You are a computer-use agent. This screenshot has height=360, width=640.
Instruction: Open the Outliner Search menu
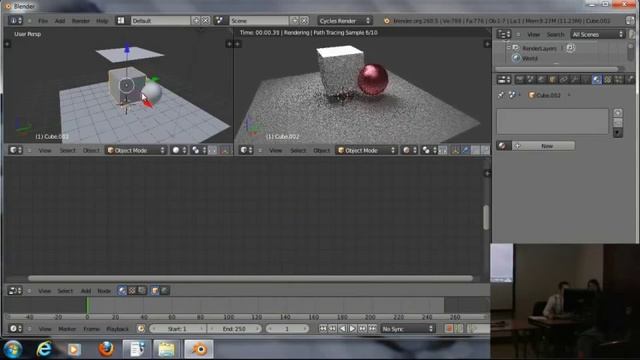coord(555,35)
